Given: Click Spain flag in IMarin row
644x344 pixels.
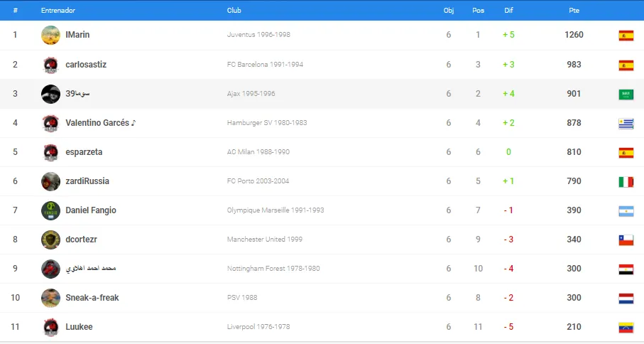Looking at the screenshot, I should click(626, 36).
